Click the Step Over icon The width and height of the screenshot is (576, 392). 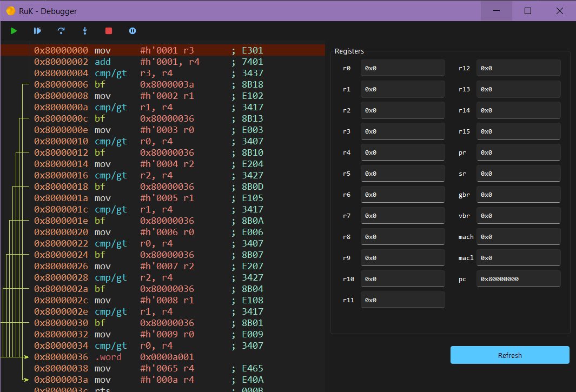coord(61,31)
